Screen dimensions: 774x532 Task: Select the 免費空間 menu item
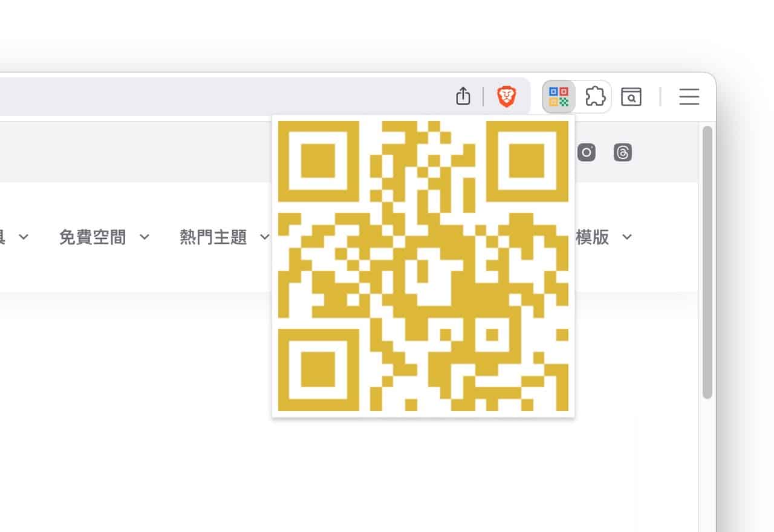point(93,237)
